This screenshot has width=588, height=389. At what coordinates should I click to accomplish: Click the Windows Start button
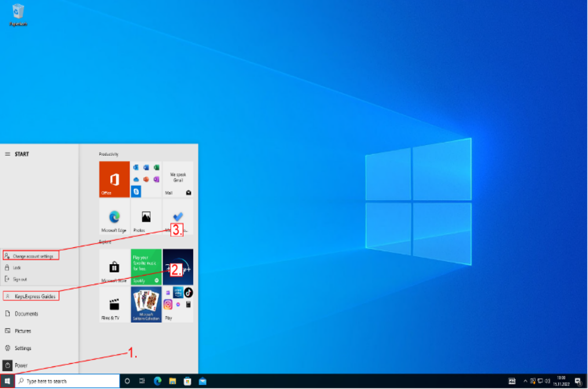(7, 381)
